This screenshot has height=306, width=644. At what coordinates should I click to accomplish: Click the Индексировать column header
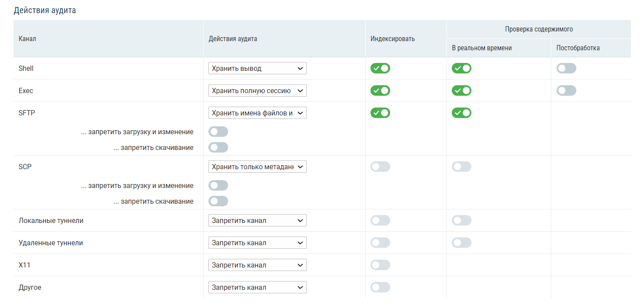(392, 38)
